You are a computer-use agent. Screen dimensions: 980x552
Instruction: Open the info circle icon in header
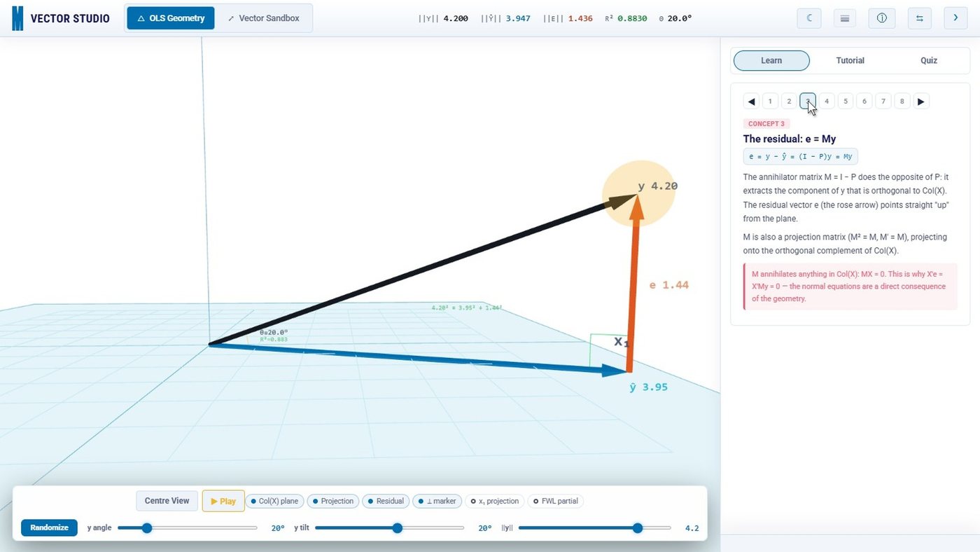[x=882, y=18]
